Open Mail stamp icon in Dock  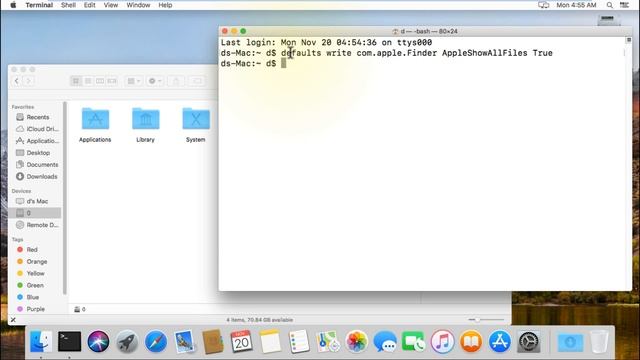(x=184, y=341)
